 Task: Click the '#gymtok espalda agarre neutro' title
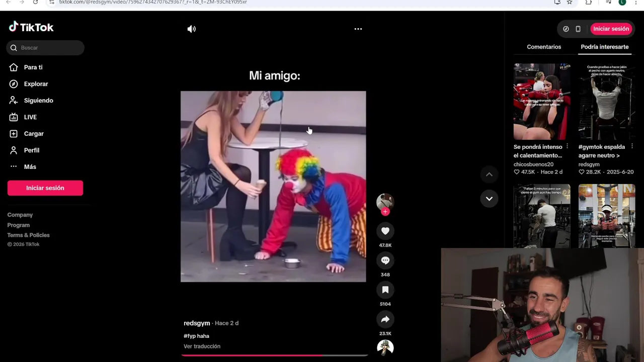tap(602, 151)
